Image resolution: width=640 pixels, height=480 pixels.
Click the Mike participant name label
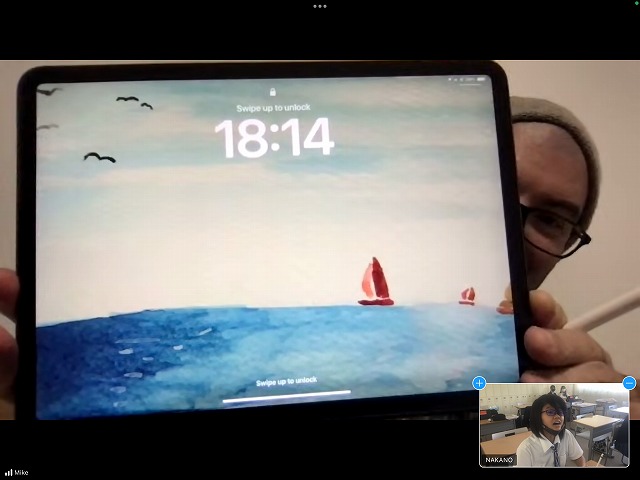point(21,473)
